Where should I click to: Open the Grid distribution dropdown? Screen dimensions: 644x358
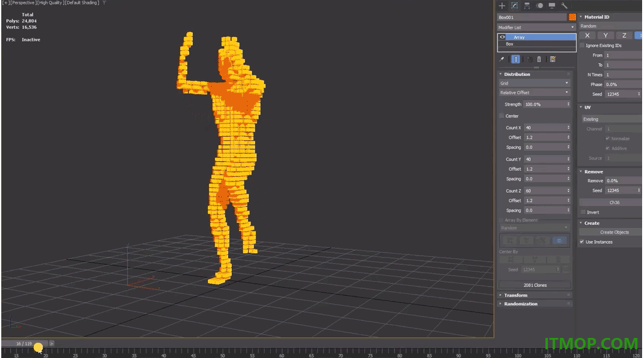(534, 83)
